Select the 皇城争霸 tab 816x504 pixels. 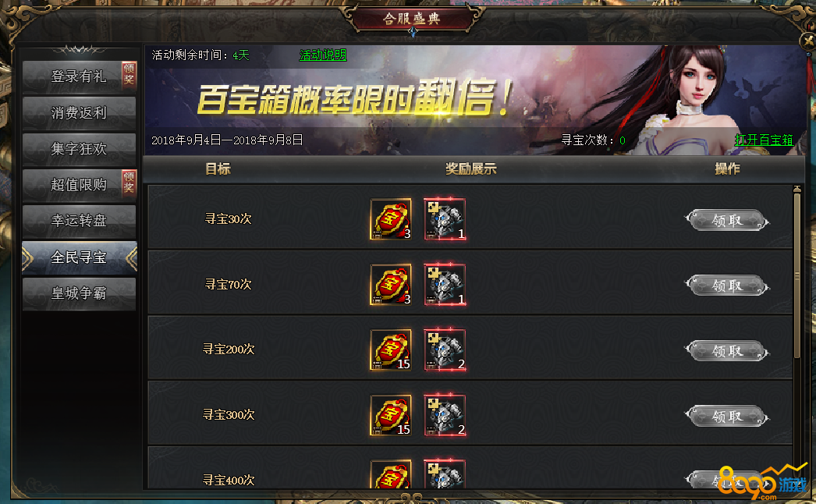79,293
